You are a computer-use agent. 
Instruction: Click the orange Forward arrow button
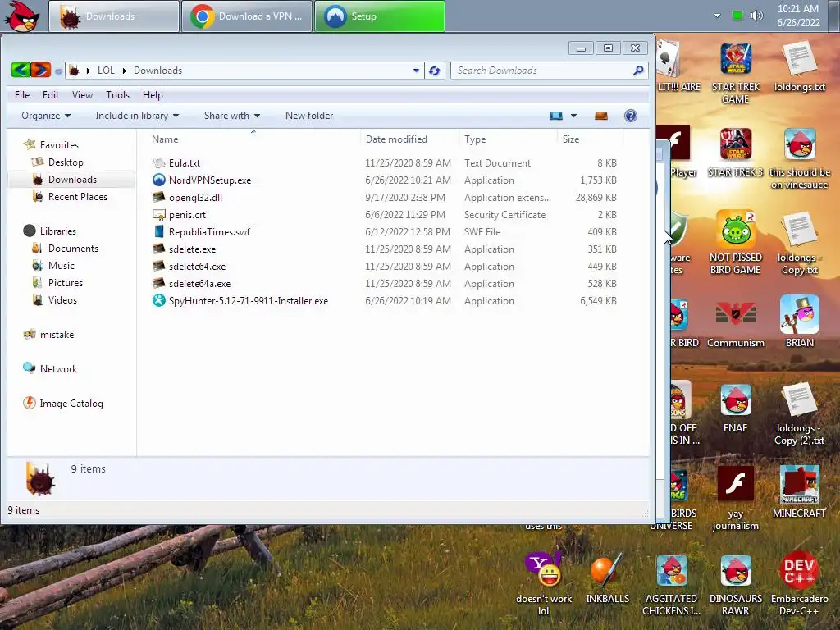41,70
